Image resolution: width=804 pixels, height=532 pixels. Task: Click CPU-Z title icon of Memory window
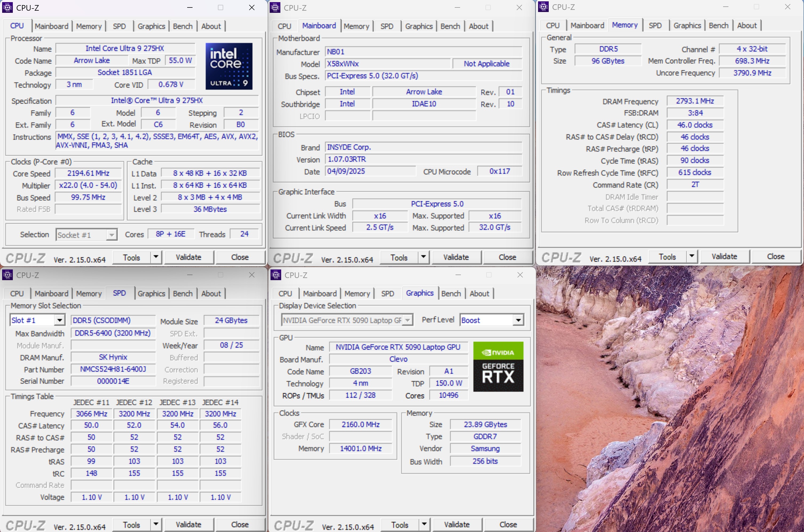point(543,7)
